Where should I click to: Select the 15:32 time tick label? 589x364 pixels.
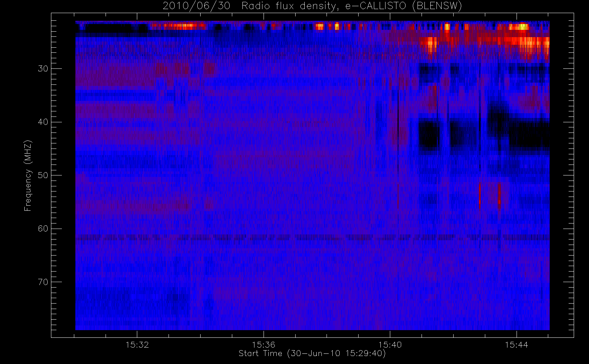137,345
